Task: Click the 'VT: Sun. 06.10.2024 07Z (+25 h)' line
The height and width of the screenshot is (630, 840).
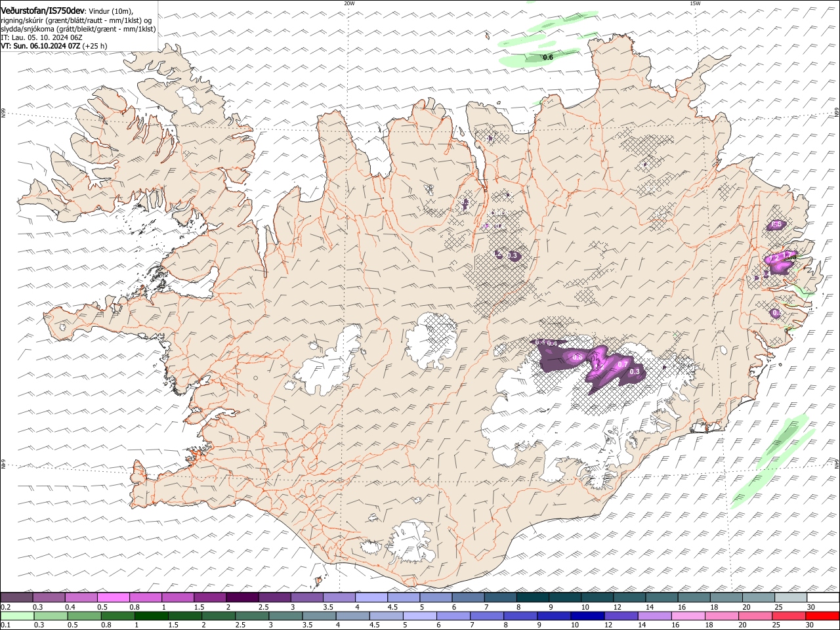Action: click(x=54, y=46)
